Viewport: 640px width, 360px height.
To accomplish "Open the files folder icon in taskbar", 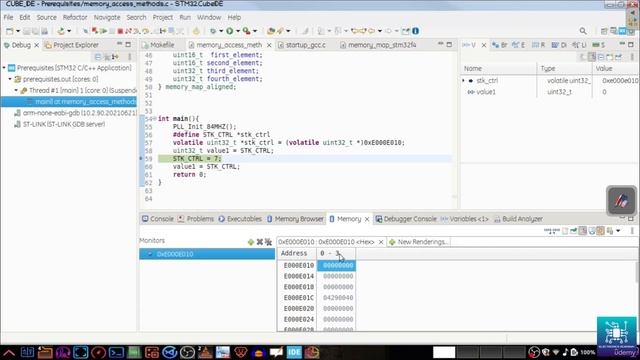I will 45,352.
